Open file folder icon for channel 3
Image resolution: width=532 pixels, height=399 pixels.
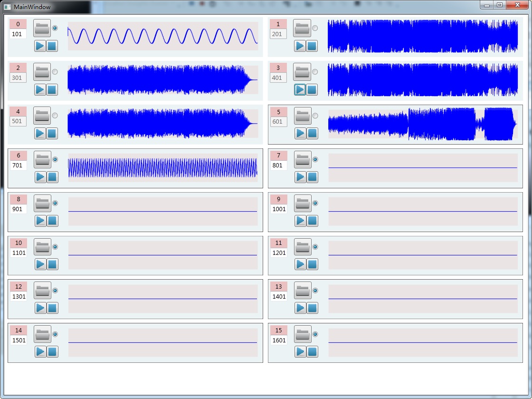(x=302, y=72)
